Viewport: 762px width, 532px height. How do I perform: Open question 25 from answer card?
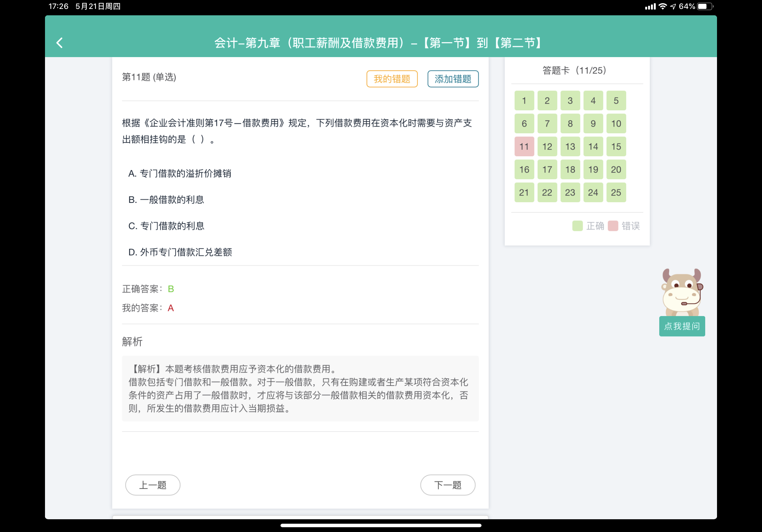tap(616, 192)
